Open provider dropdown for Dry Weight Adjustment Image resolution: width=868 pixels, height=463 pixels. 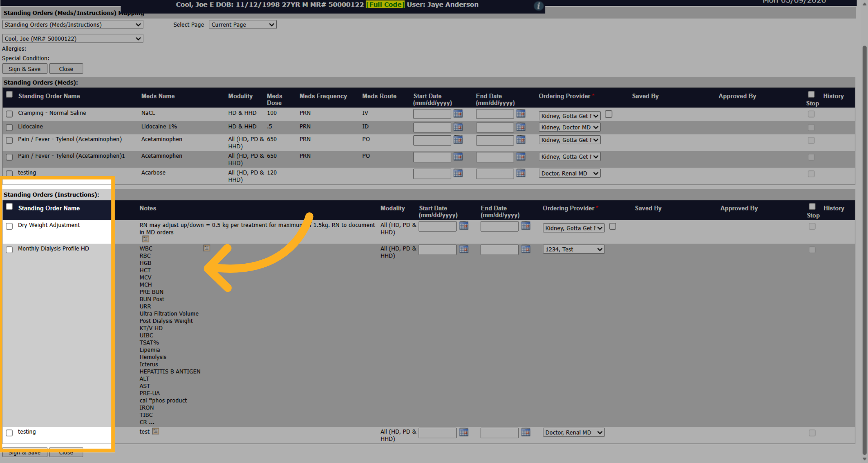(574, 228)
